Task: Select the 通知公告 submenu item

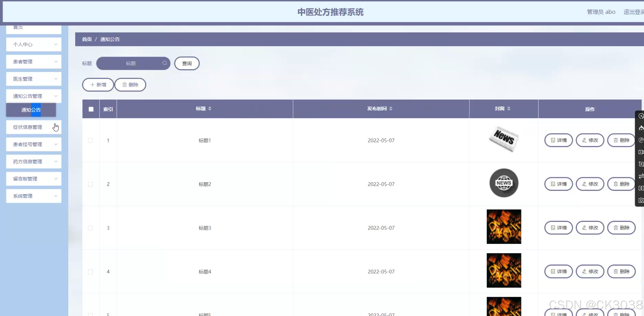Action: coord(31,110)
